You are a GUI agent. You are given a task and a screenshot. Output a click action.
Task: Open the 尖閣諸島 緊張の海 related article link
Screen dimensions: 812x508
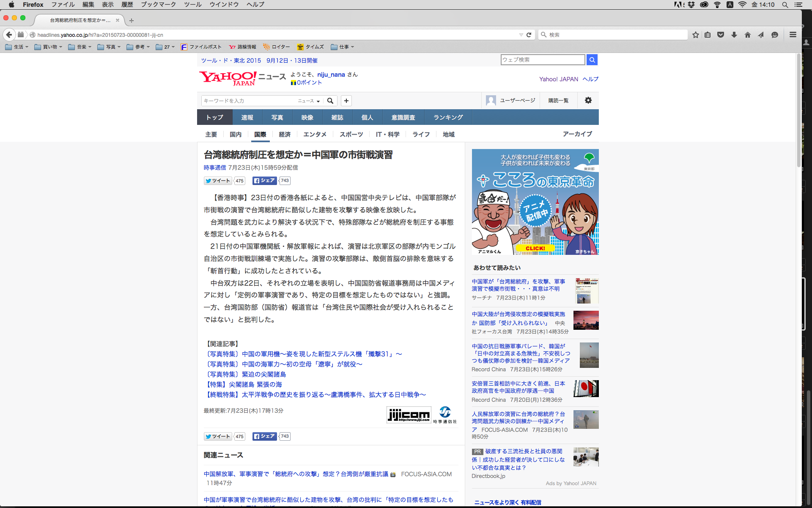[244, 384]
